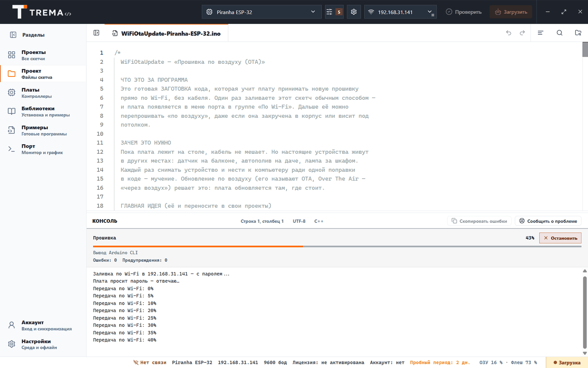Select the WiFiOtaUpdate-Piranha-ESP-32.ino tab

(167, 34)
